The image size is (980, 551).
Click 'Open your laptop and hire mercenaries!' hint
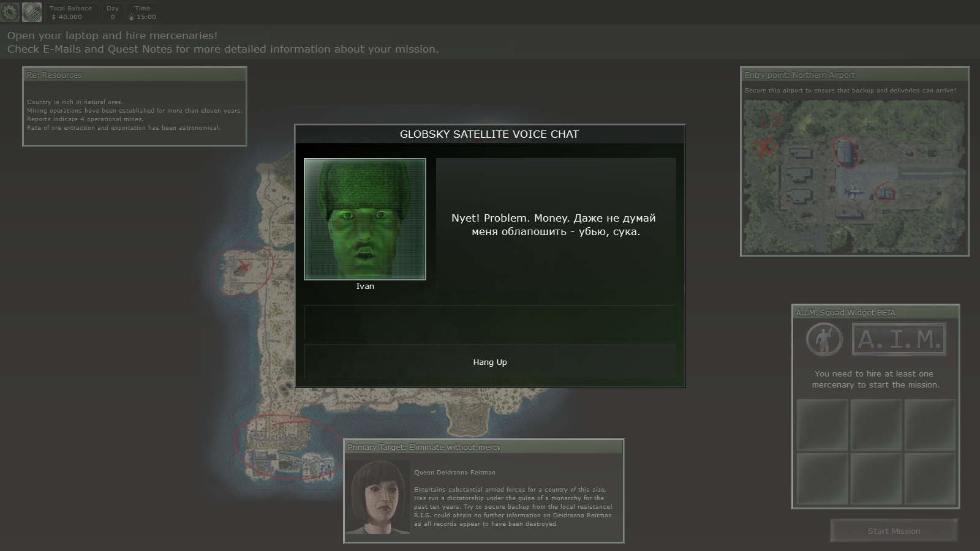click(112, 36)
